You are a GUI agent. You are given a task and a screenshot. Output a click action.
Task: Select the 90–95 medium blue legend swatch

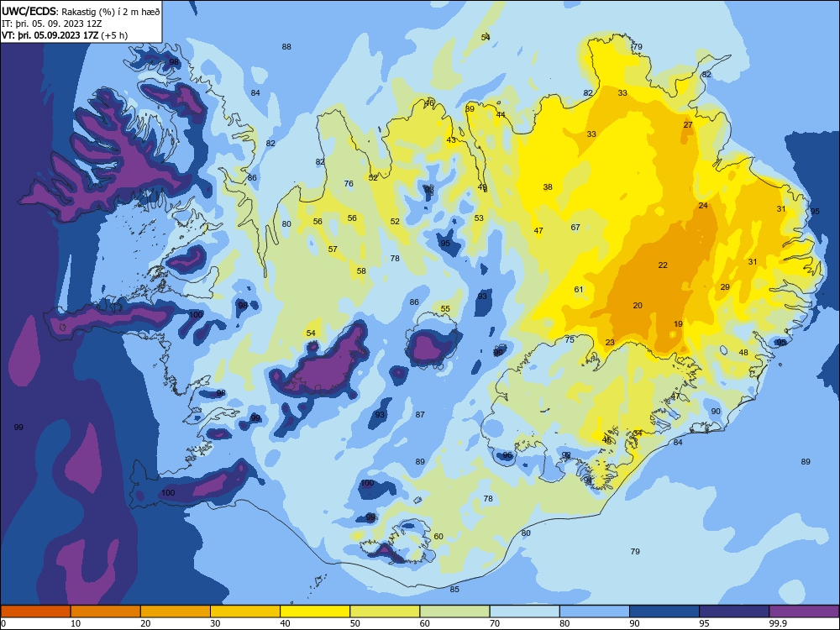pyautogui.click(x=664, y=612)
